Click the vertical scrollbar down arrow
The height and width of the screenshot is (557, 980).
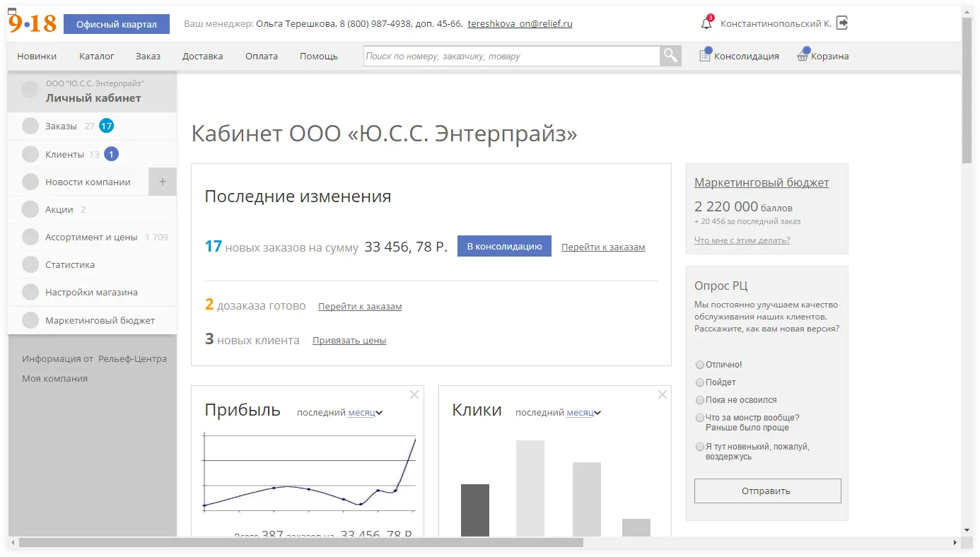click(x=967, y=530)
